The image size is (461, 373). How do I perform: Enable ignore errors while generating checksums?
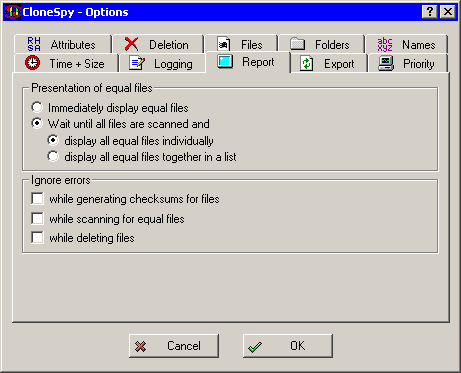click(125, 199)
